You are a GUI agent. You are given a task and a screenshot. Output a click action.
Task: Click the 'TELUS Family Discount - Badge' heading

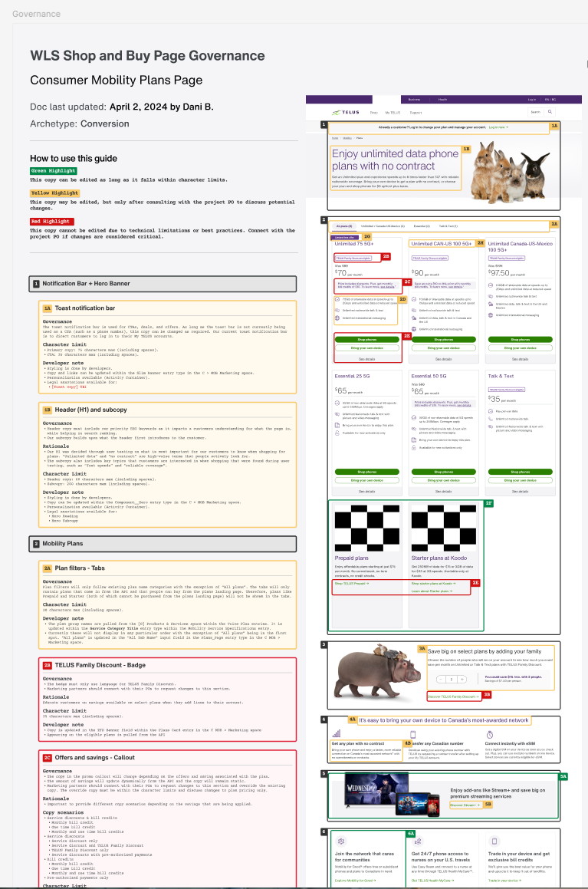point(100,664)
